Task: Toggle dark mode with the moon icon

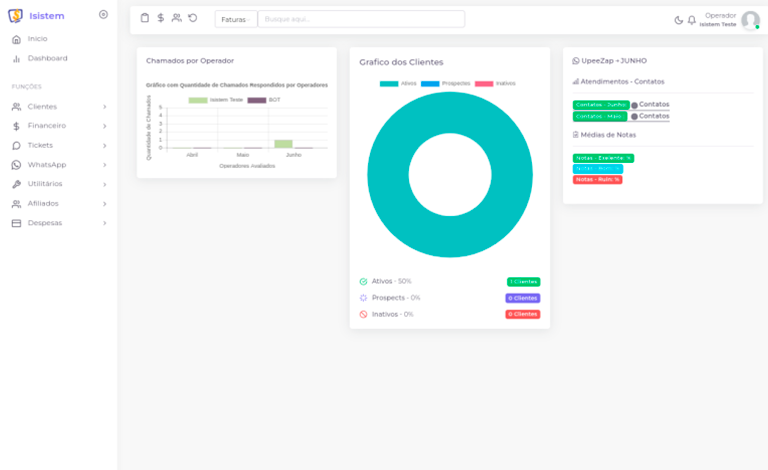Action: tap(678, 20)
